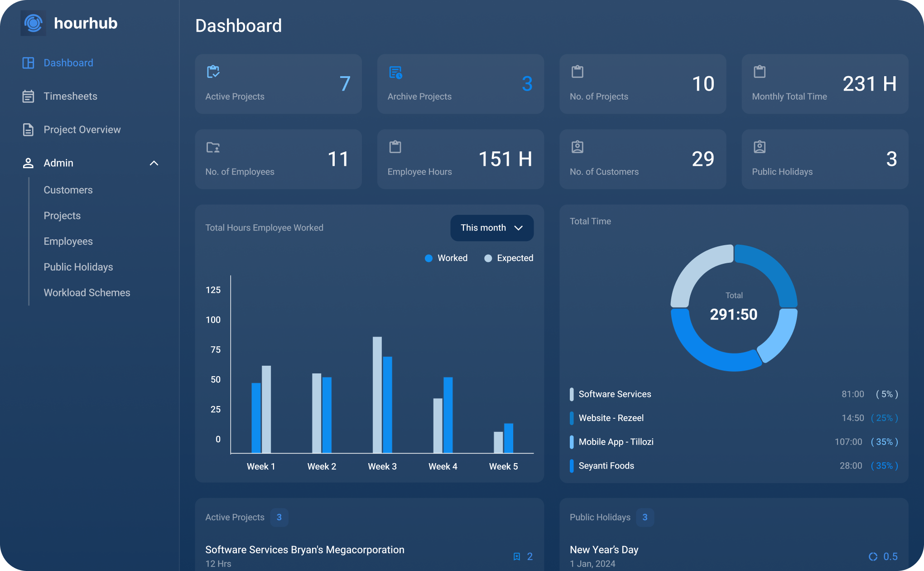This screenshot has height=571, width=924.
Task: Open Public Holidays in sidebar
Action: pos(78,267)
